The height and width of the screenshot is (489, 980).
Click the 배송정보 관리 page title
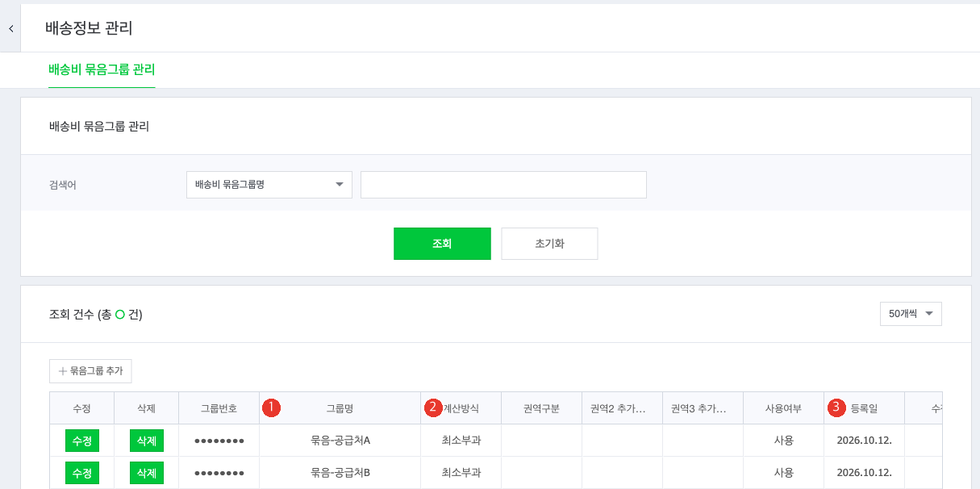(x=89, y=28)
